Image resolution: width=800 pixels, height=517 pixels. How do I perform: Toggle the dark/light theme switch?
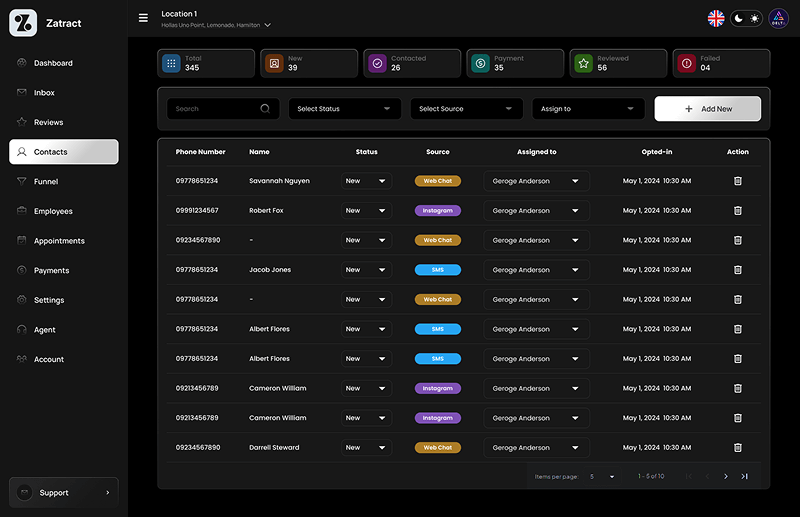tap(746, 18)
